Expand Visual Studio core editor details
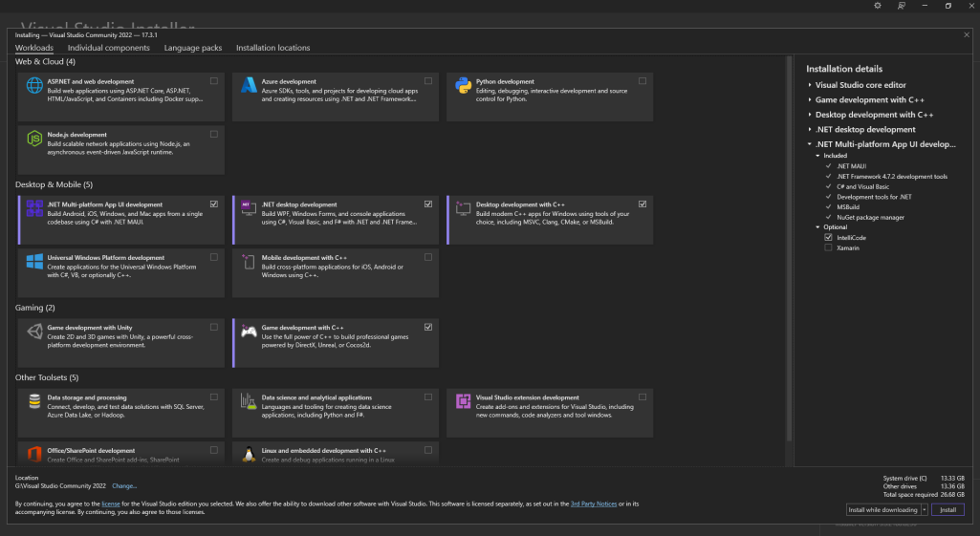Screen dimensions: 980x536 (810, 85)
